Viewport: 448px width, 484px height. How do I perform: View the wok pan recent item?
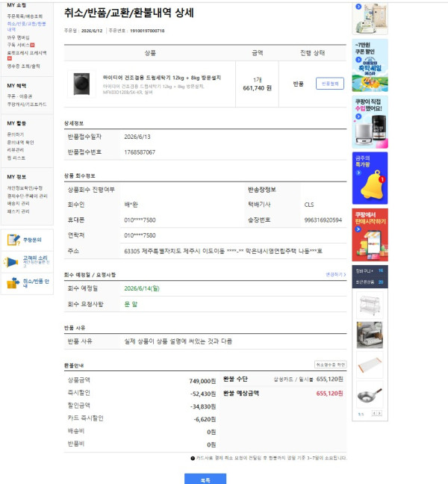point(370,394)
